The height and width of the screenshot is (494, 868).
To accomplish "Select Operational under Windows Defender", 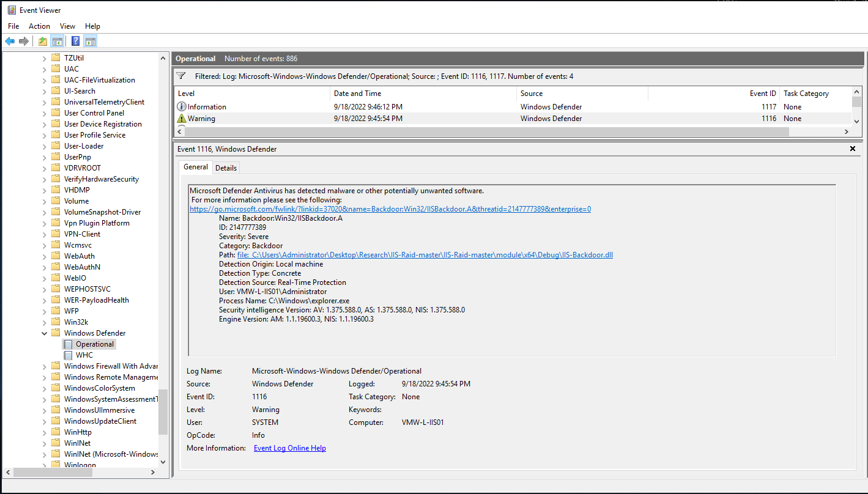I will 95,344.
